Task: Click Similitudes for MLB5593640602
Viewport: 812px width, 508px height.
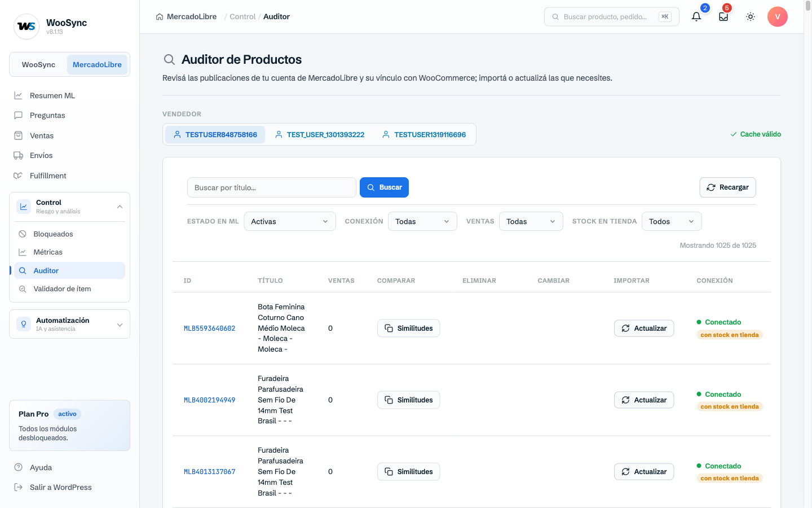Action: [x=409, y=328]
